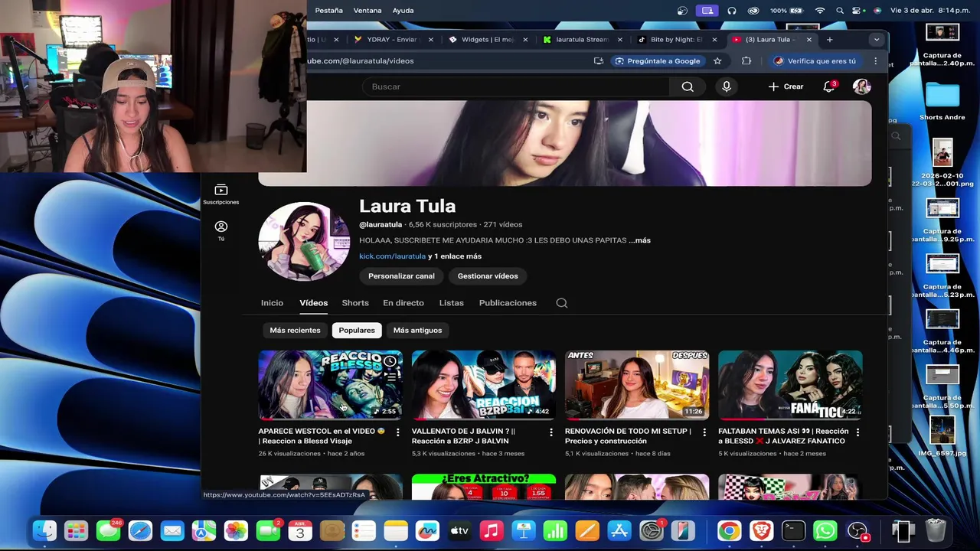Screen dimensions: 980x551
Task: Open RENOVACIÓN DE TODO MI SETUP thumbnail
Action: pyautogui.click(x=637, y=385)
